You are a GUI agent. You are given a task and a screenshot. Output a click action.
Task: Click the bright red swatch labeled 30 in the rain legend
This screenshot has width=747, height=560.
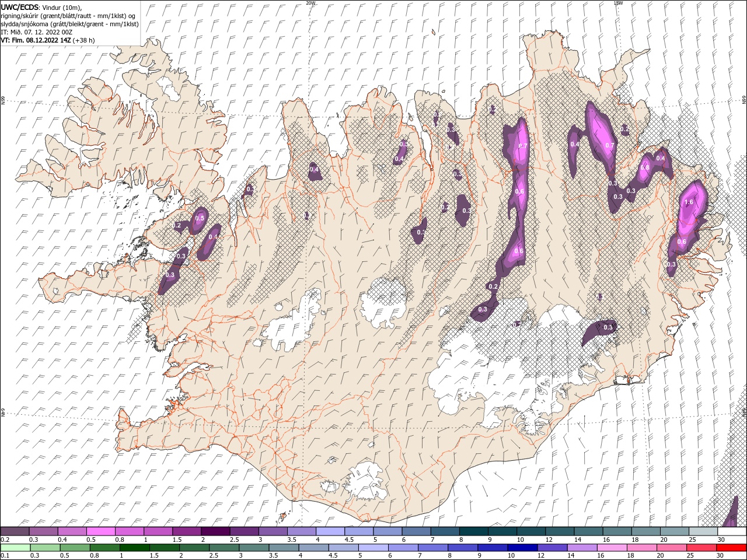tap(731, 548)
